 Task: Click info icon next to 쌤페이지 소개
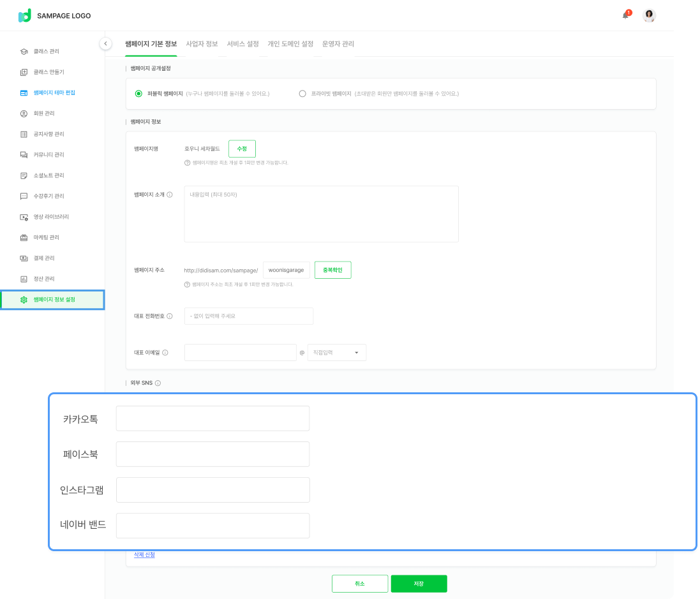point(169,195)
